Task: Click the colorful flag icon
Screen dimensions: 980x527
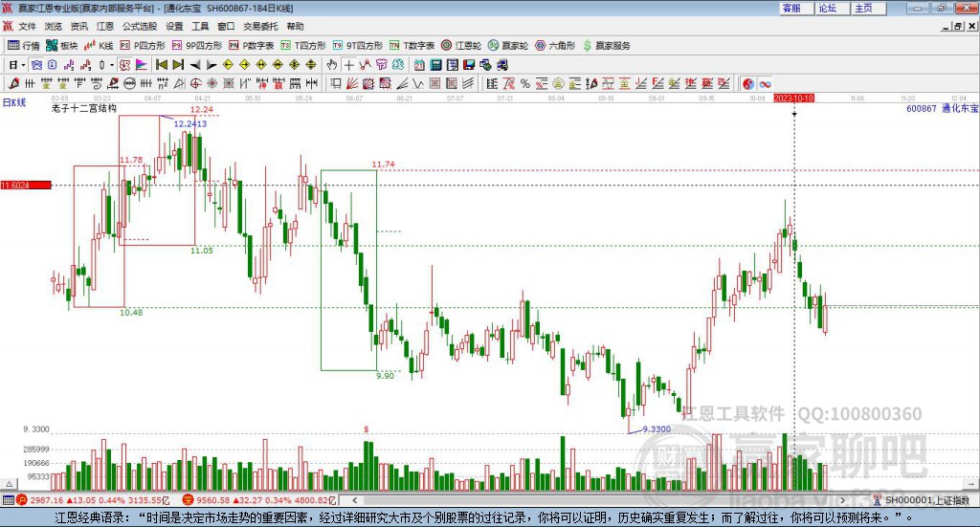Action: point(143,64)
